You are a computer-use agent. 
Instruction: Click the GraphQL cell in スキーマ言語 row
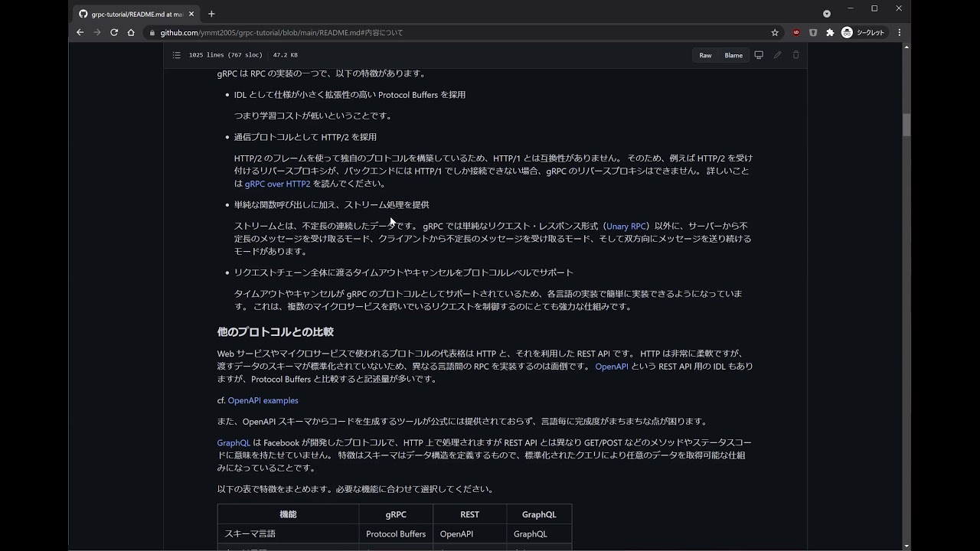click(539, 534)
